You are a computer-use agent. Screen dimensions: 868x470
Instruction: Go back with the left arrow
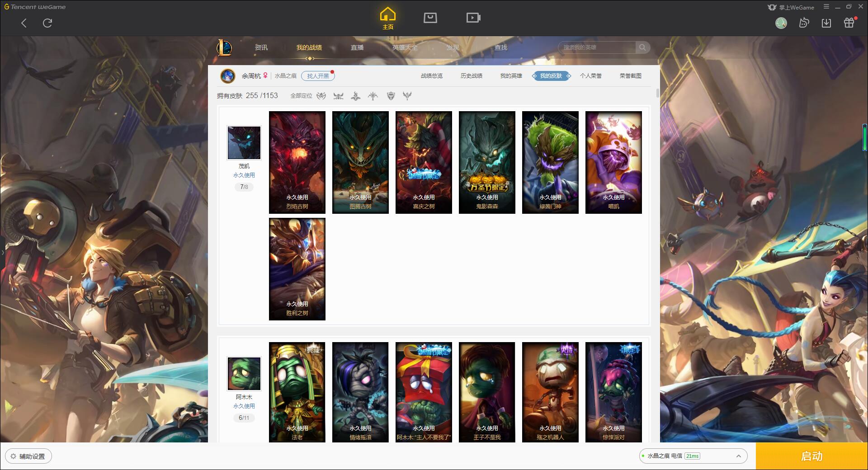[x=24, y=23]
